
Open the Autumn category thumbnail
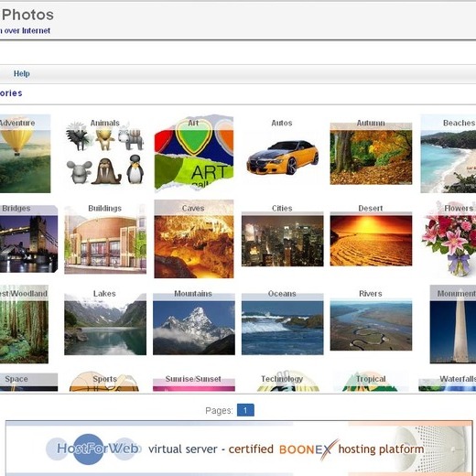(x=371, y=154)
